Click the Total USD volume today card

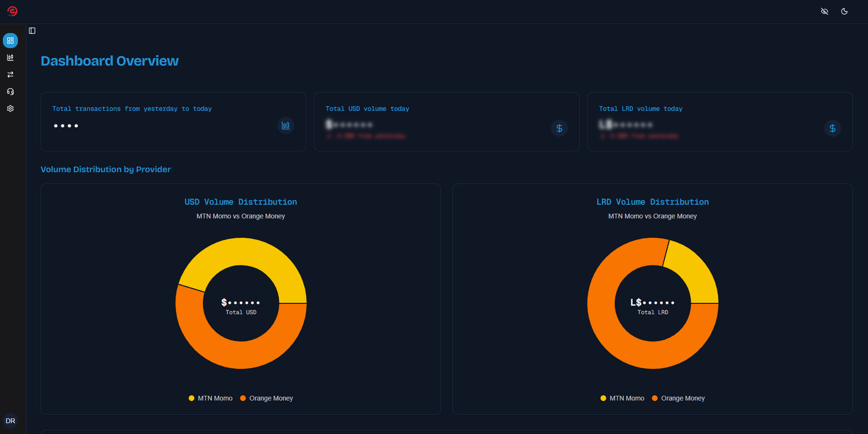click(446, 121)
